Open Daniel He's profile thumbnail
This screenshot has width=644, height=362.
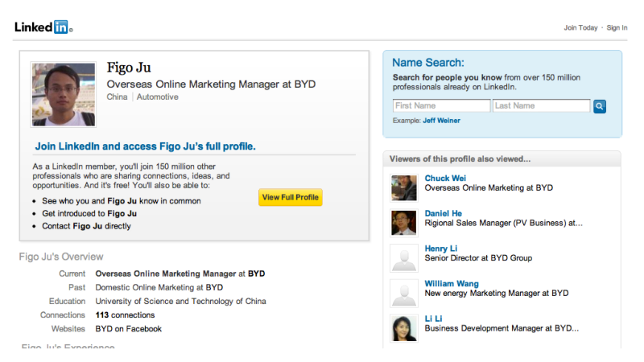pyautogui.click(x=404, y=223)
